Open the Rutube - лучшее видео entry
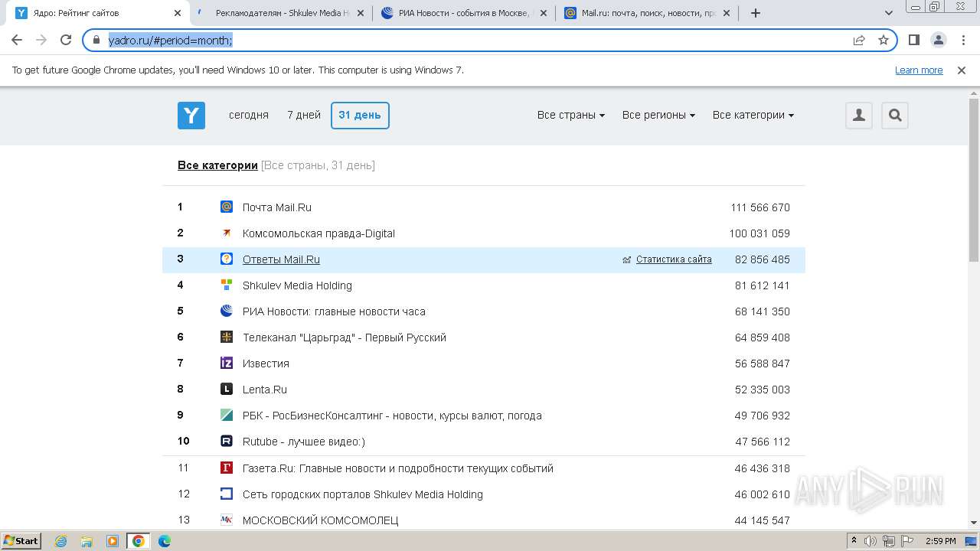The height and width of the screenshot is (551, 980). coord(304,442)
